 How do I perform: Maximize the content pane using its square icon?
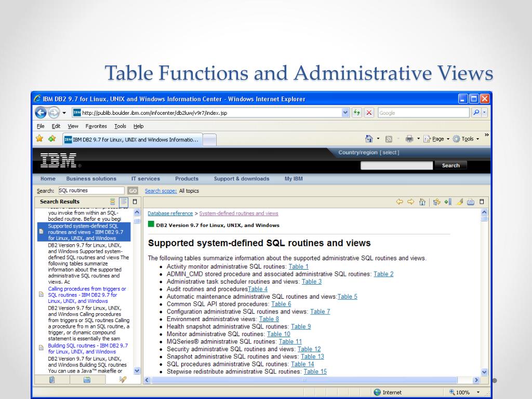482,202
